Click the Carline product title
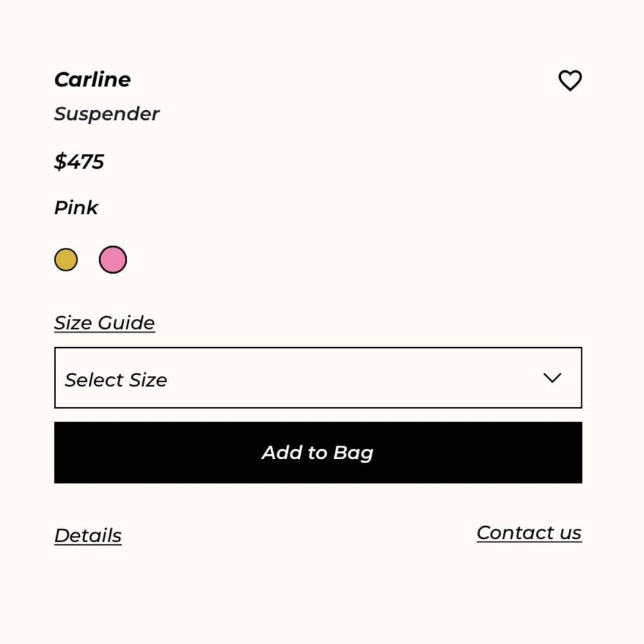The image size is (644, 644). point(92,79)
